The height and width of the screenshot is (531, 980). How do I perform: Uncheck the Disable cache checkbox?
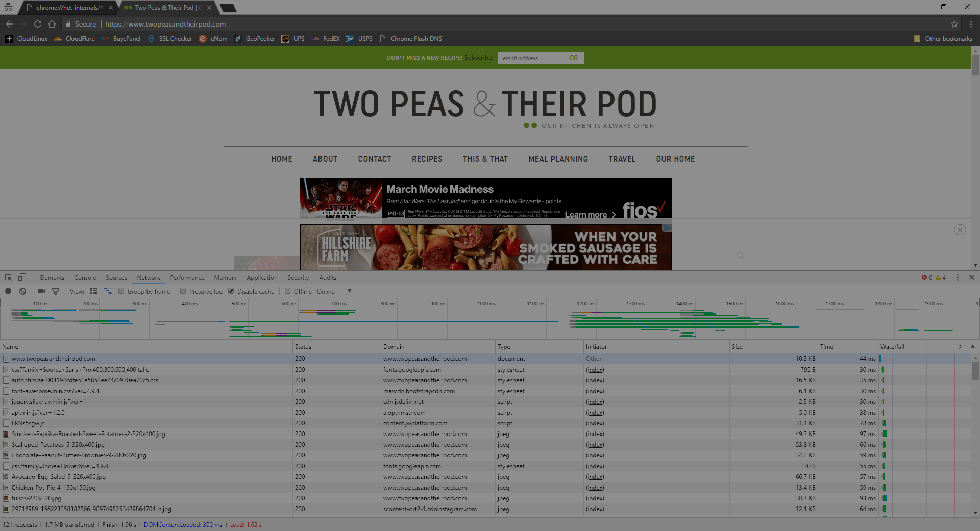(x=231, y=291)
